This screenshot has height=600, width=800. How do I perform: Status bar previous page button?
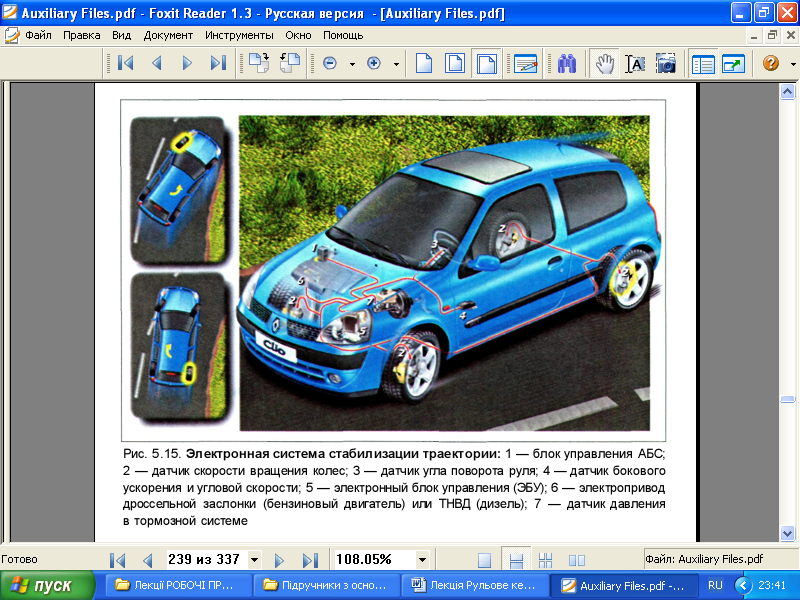click(148, 560)
